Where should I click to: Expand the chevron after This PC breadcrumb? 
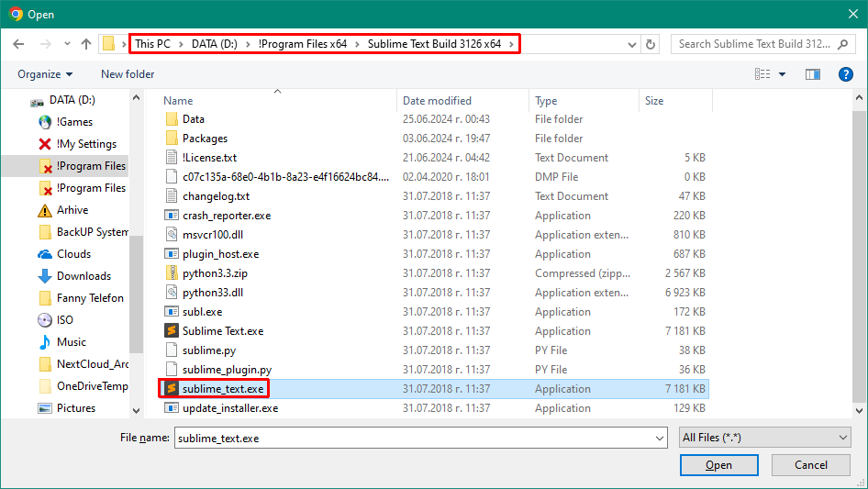181,44
